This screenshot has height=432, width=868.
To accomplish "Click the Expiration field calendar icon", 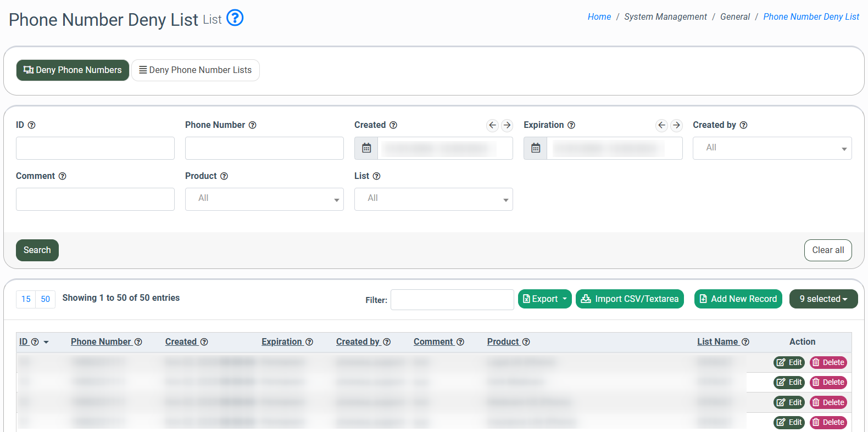I will 536,148.
